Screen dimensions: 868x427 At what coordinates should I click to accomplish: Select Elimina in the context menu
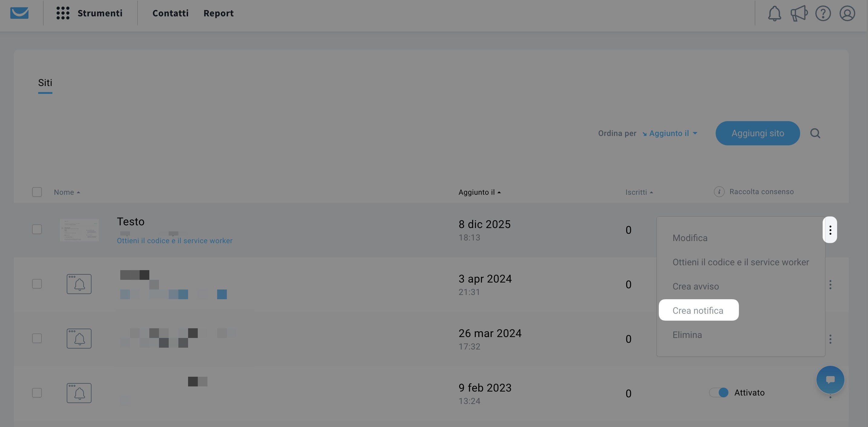tap(687, 335)
